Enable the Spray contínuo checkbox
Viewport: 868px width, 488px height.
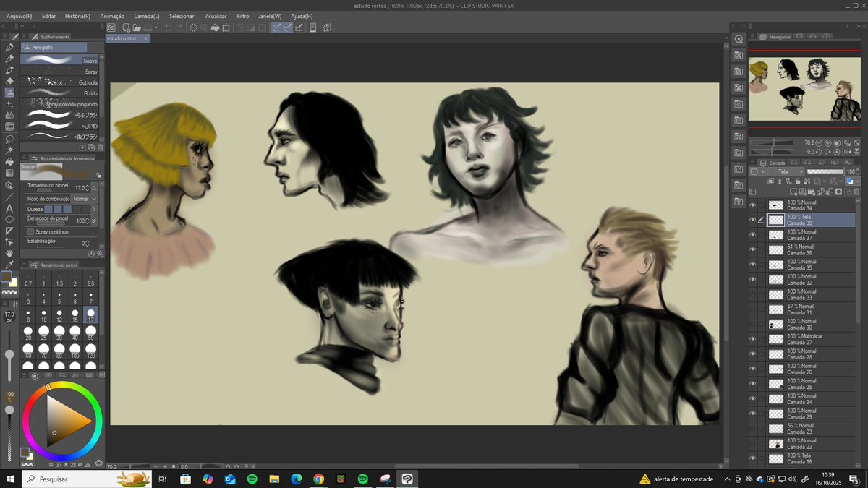click(x=30, y=232)
